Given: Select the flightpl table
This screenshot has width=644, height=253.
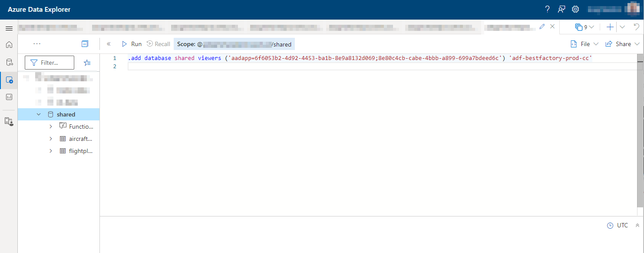Looking at the screenshot, I should click(81, 151).
